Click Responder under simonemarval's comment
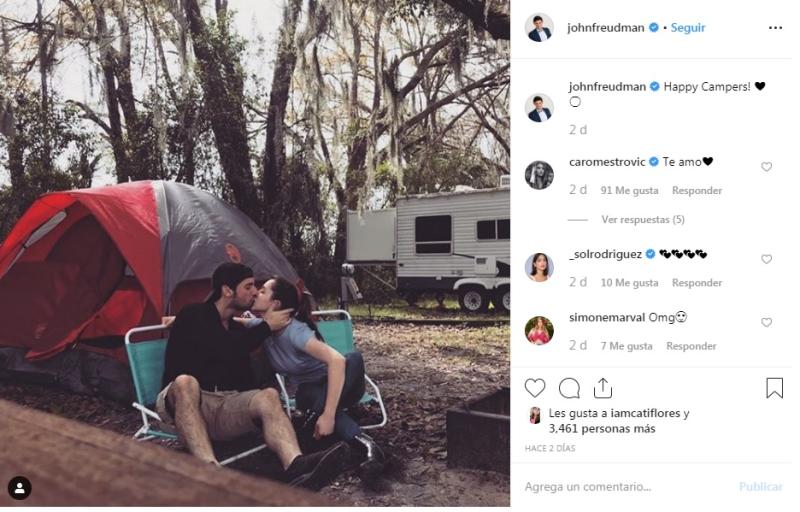800x512 pixels. pos(691,346)
